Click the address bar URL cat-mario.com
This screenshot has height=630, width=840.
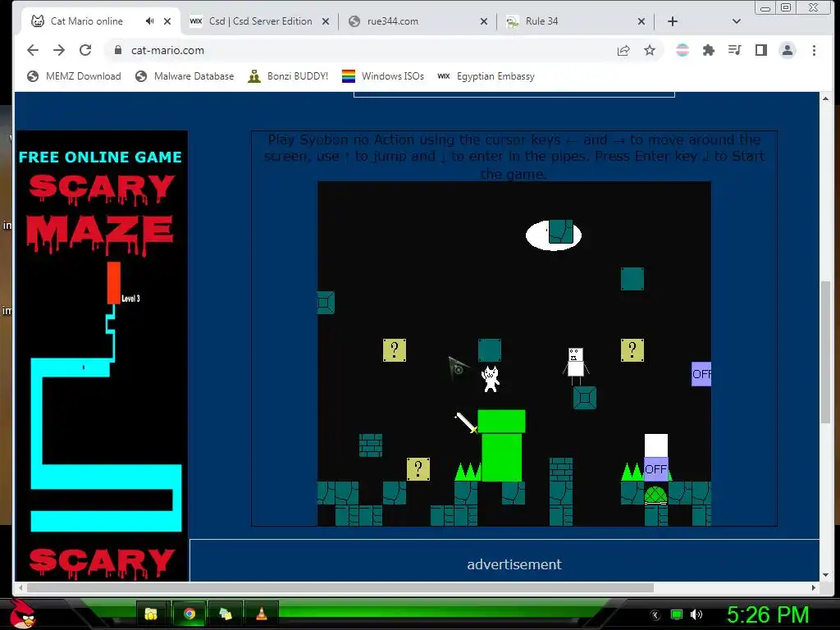167,50
